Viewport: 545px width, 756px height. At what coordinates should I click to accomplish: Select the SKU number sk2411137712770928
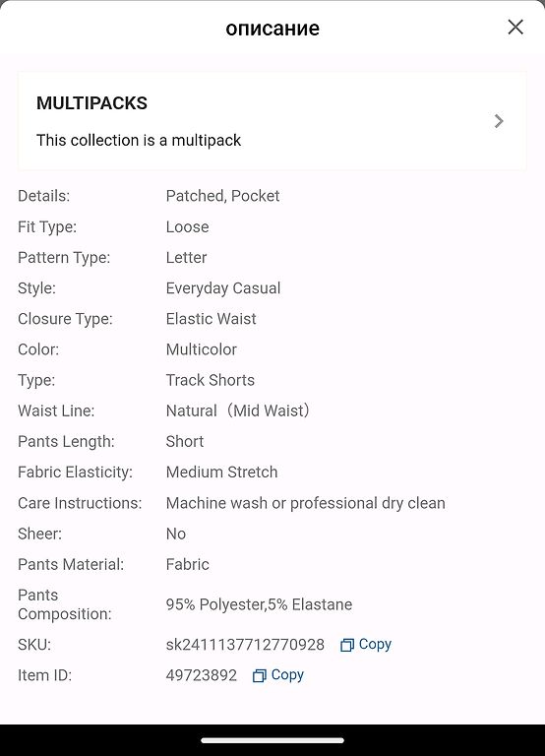tap(245, 645)
